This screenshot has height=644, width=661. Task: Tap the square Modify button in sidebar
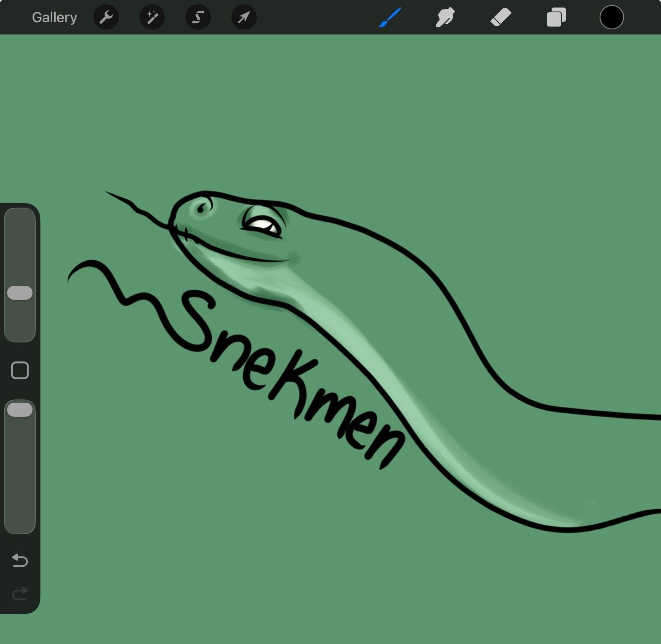coord(20,371)
